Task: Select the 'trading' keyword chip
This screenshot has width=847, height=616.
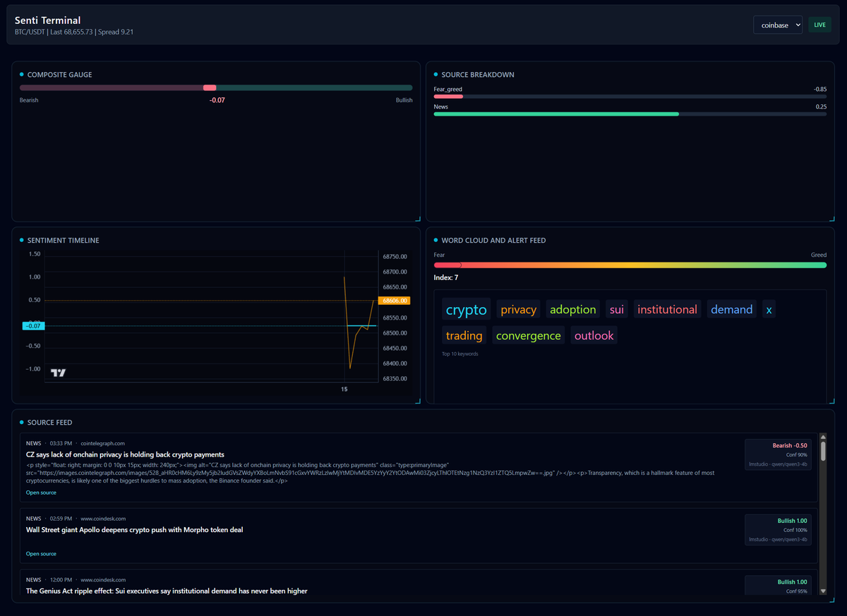Action: point(464,336)
